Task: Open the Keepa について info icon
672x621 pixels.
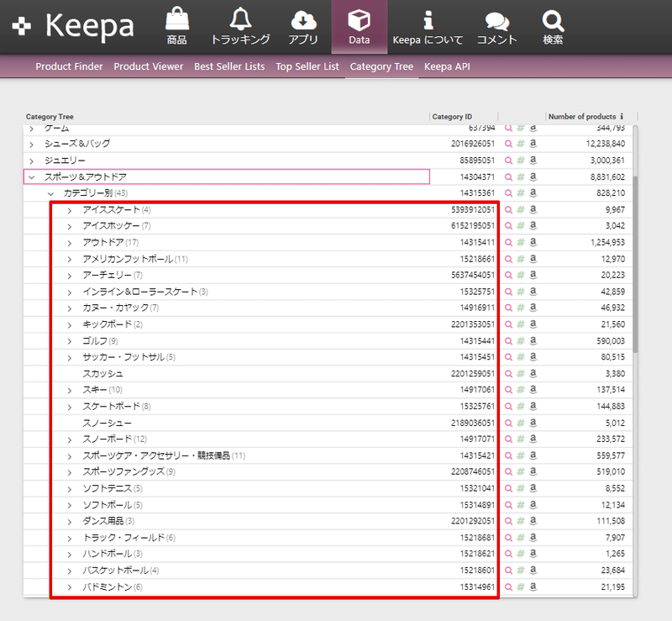Action: click(x=428, y=26)
